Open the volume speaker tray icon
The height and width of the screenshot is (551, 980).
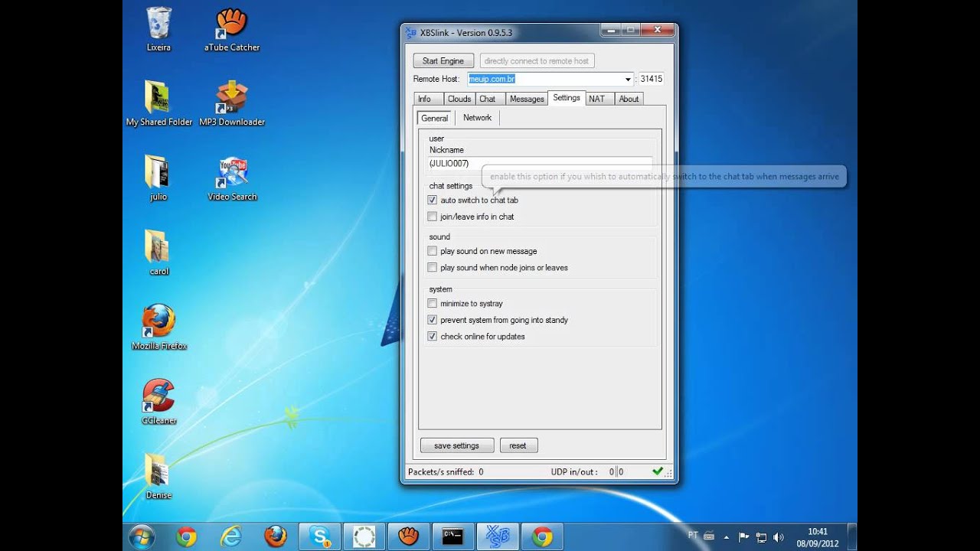click(779, 536)
